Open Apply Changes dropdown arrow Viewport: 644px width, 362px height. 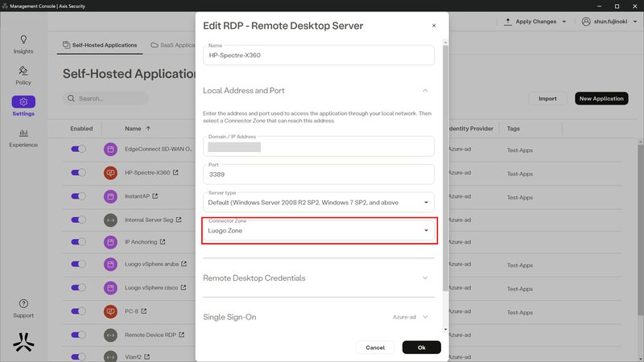click(564, 22)
